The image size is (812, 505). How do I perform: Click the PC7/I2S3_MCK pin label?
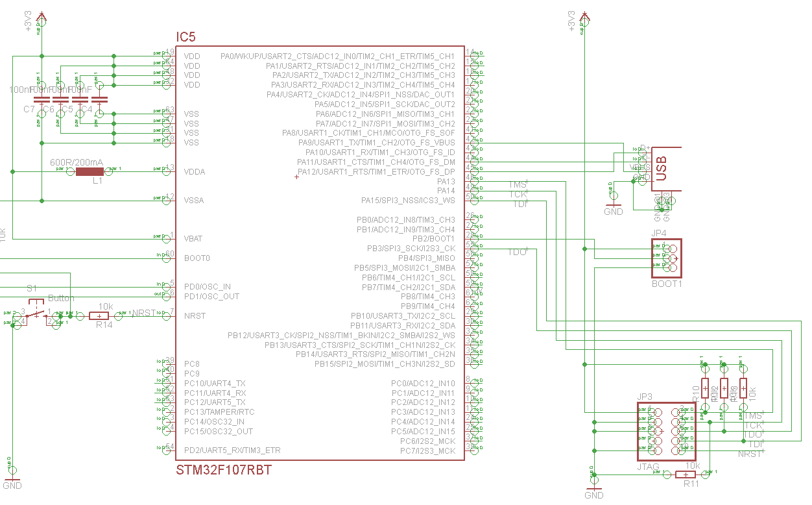pos(427,450)
